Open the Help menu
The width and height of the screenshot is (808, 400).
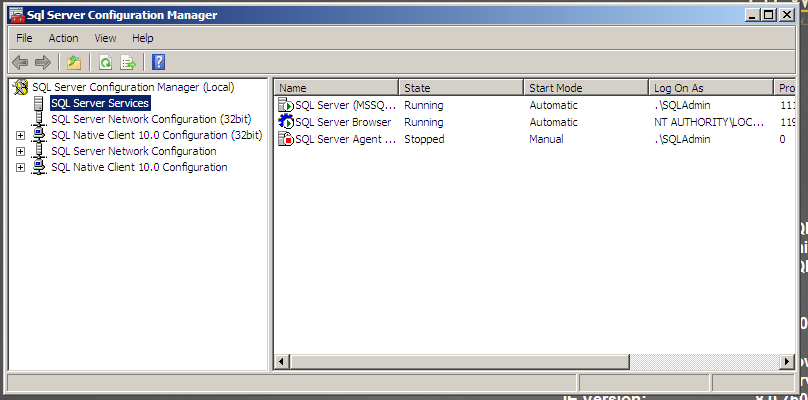click(143, 38)
